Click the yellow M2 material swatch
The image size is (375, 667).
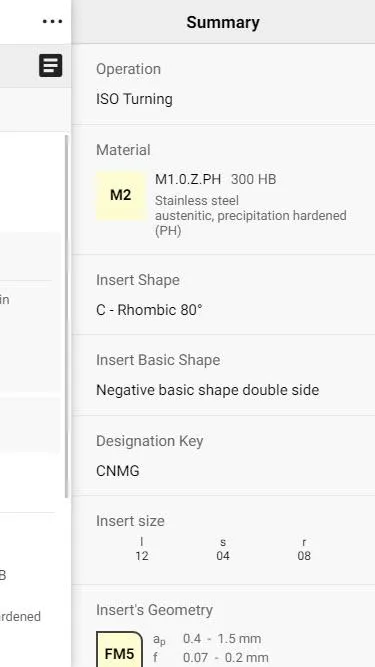tap(121, 196)
